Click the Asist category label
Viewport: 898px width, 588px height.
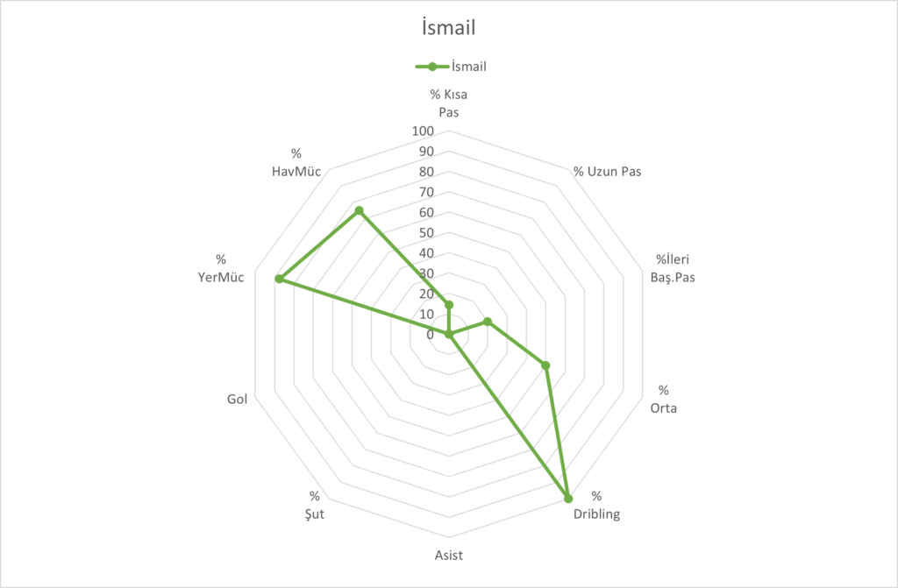click(x=448, y=555)
